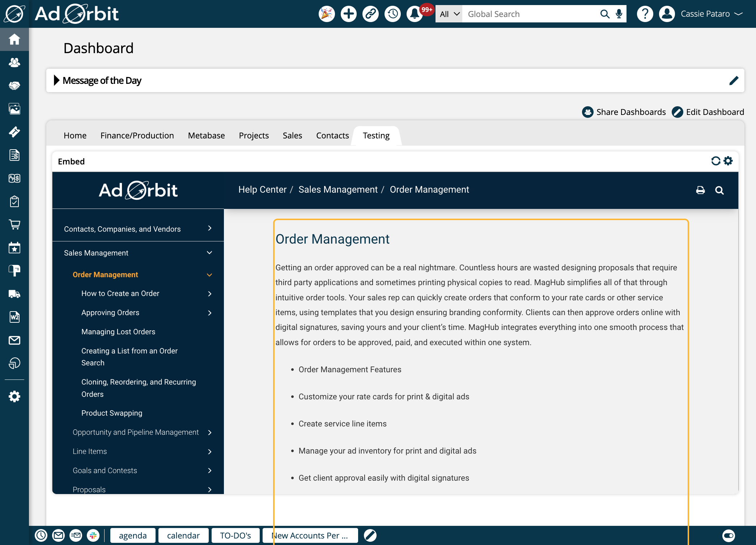
Task: Collapse the Order Management subsection chevron
Action: (209, 275)
